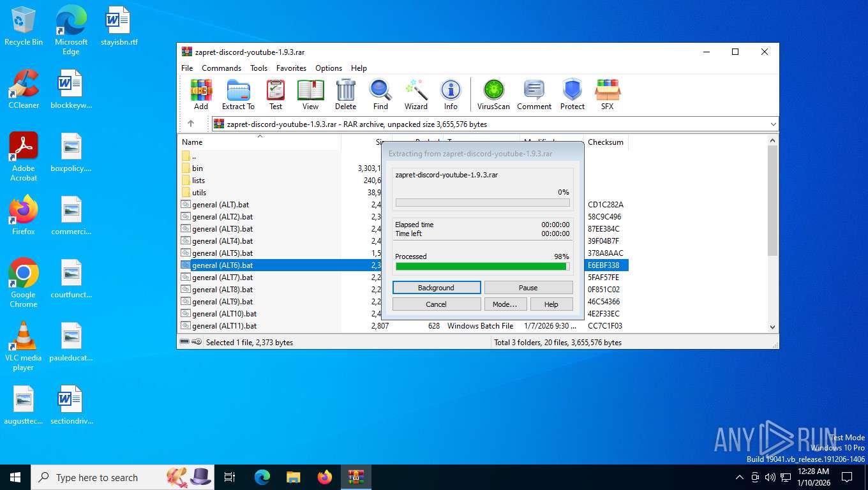Select the stayisbn.rtf desktop file
Screen dimensions: 868x490
tap(119, 26)
